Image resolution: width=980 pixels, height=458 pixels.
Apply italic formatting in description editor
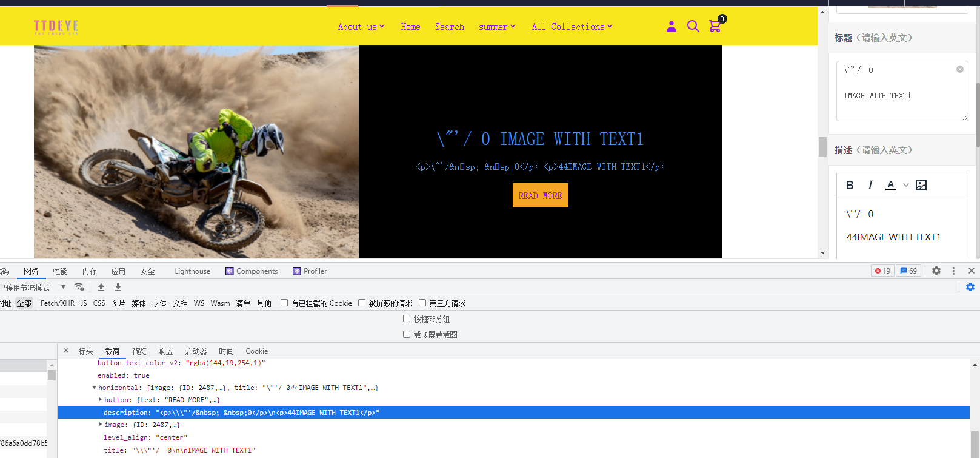pyautogui.click(x=870, y=185)
